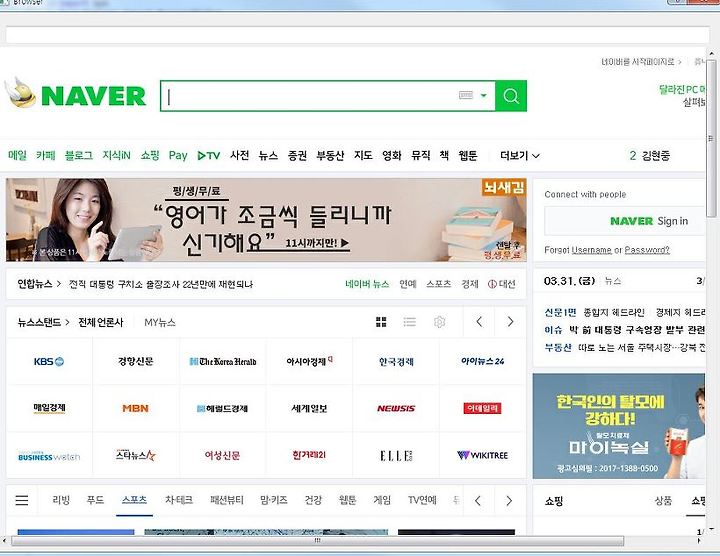Viewport: 720px width, 556px height.
Task: Open 카페 in the navigation bar
Action: 46,156
